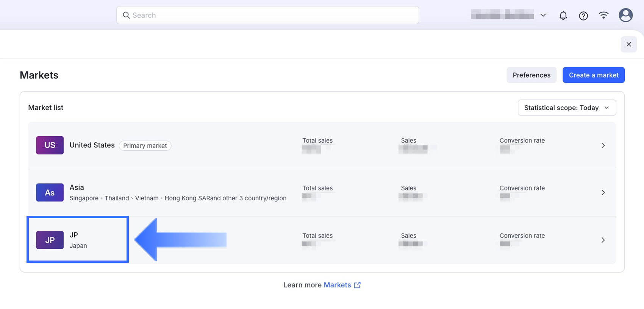This screenshot has height=309, width=644.
Task: Open the help question mark icon
Action: pos(583,16)
